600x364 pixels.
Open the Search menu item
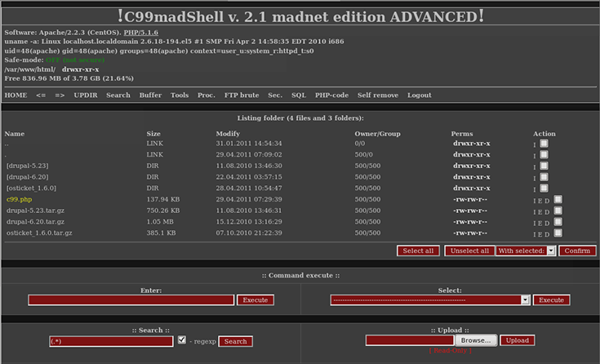118,95
